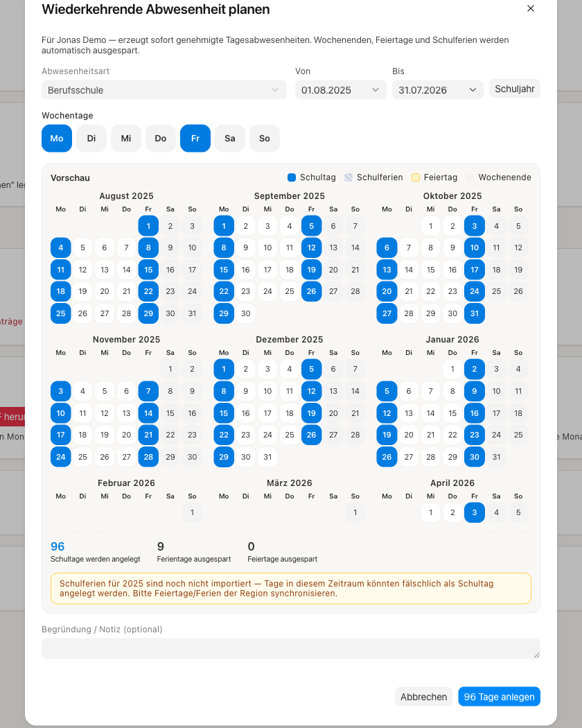Open the Von date dropdown
The image size is (582, 728).
pos(341,90)
